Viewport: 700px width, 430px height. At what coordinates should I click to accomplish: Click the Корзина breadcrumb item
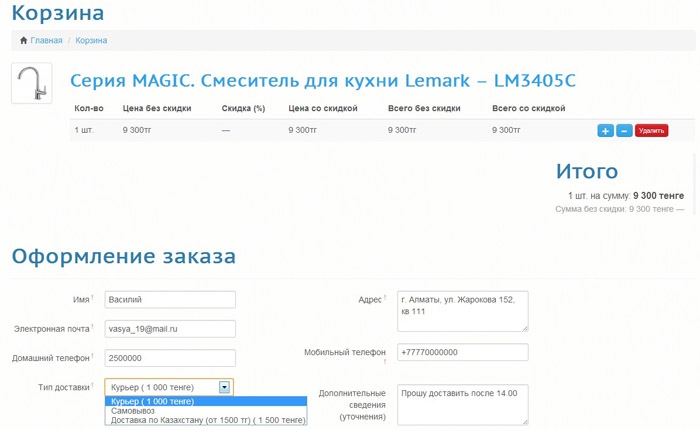[91, 41]
